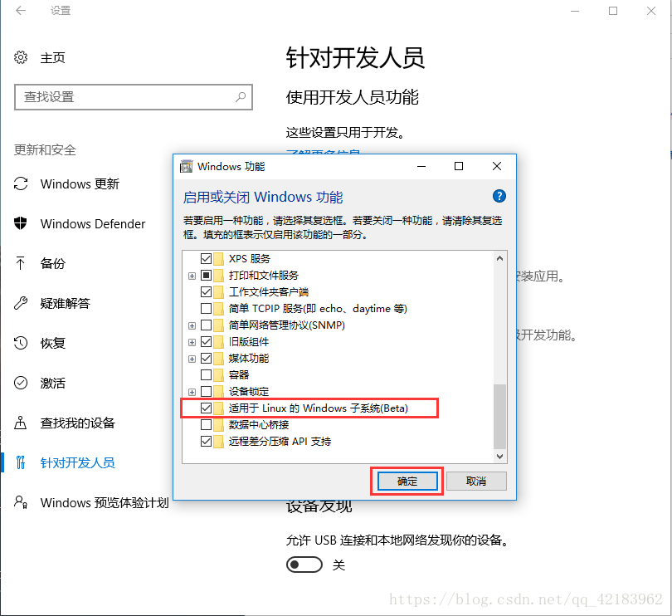
Task: Expand the 打印和文件服务 tree node
Action: 192,276
